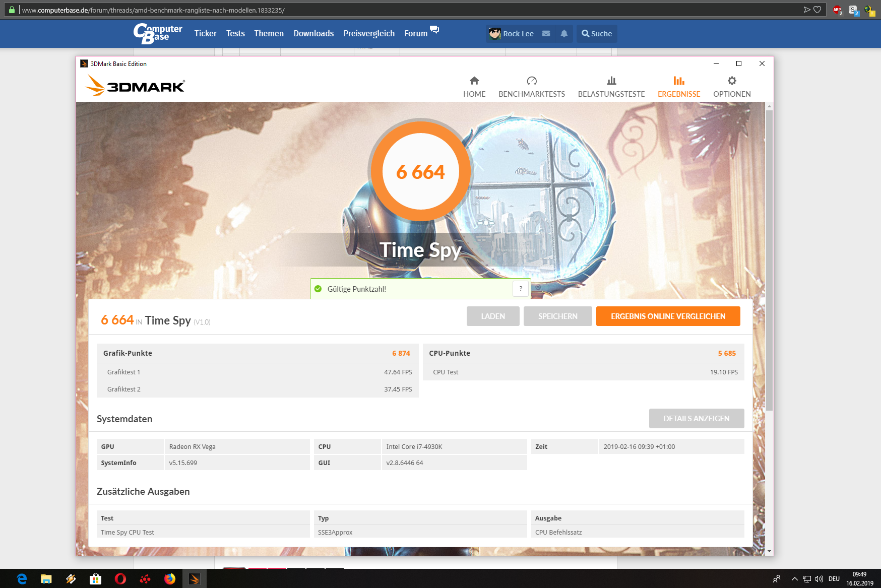881x588 pixels.
Task: Open the HOME tab in 3DMark
Action: pos(474,87)
